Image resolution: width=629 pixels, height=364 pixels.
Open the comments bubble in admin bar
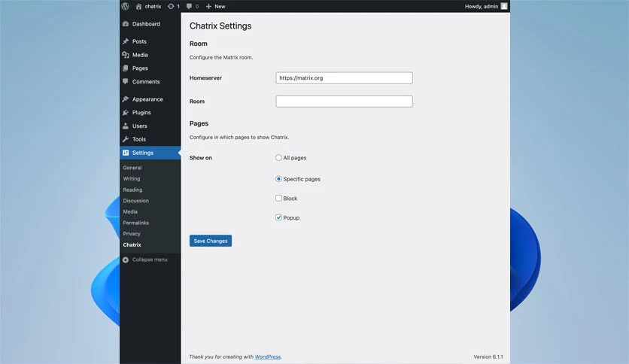(189, 7)
